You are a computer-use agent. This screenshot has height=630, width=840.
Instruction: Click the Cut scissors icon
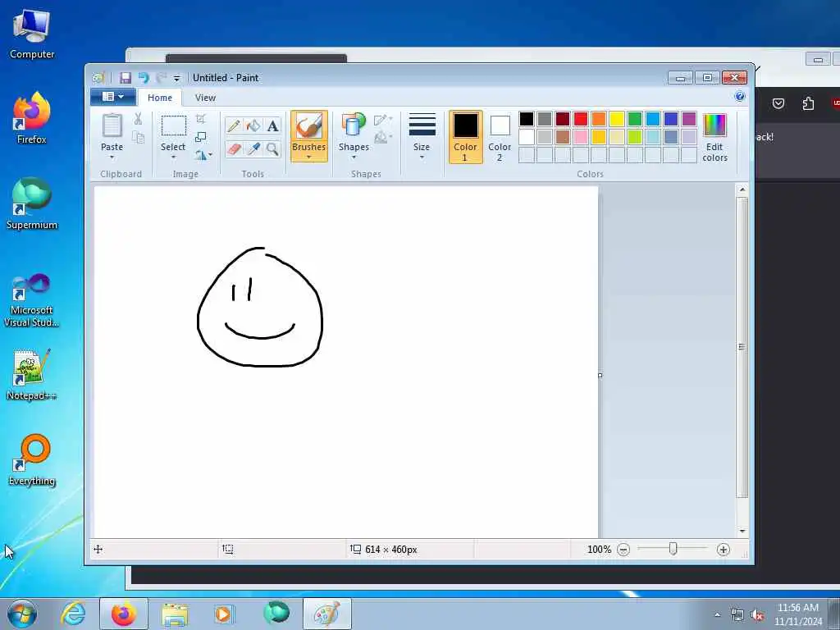tap(138, 119)
